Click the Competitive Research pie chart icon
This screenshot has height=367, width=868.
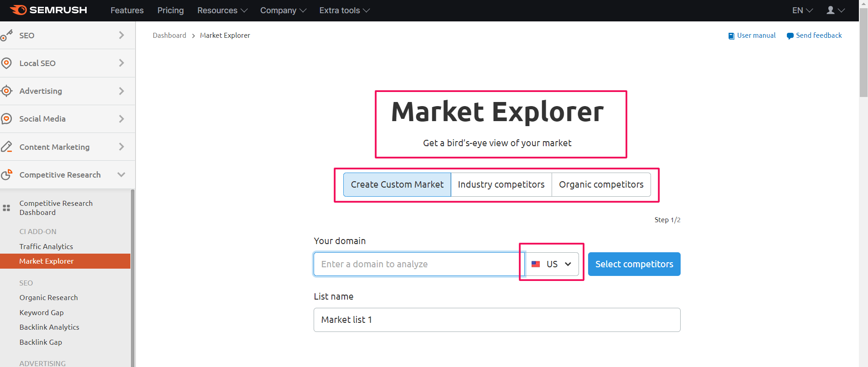(6, 174)
